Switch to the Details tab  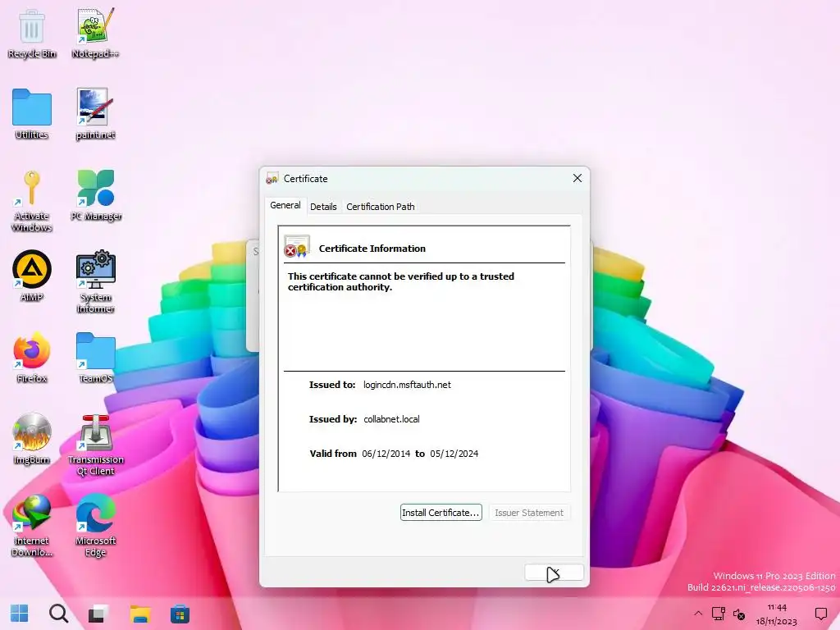pos(323,207)
